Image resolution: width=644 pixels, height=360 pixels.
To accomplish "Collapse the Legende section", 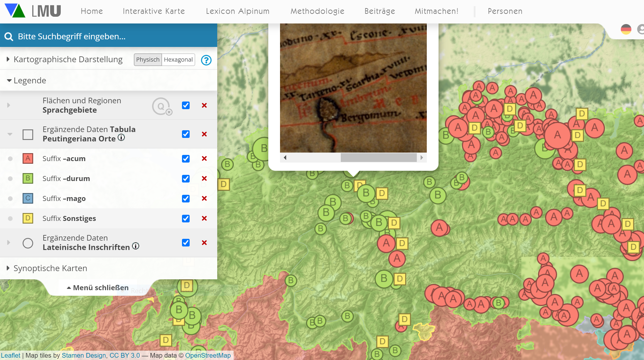I will [x=29, y=81].
